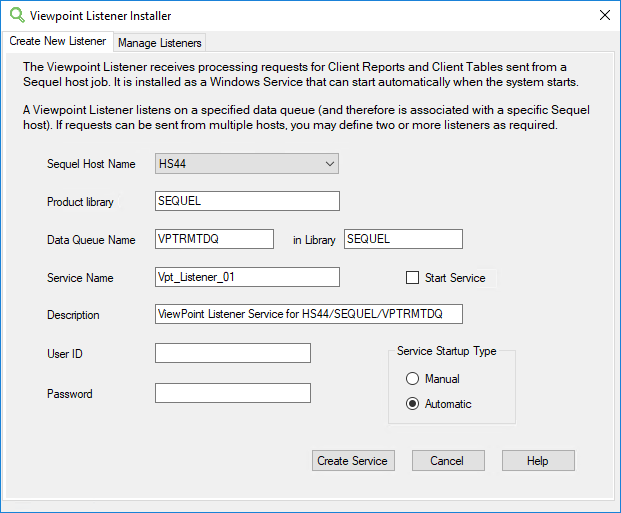The height and width of the screenshot is (513, 621).
Task: Focus the Password input field
Action: (232, 393)
